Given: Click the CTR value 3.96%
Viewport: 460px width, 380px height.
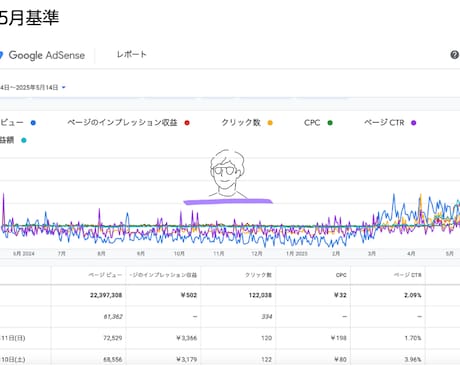Looking at the screenshot, I should [x=413, y=359].
